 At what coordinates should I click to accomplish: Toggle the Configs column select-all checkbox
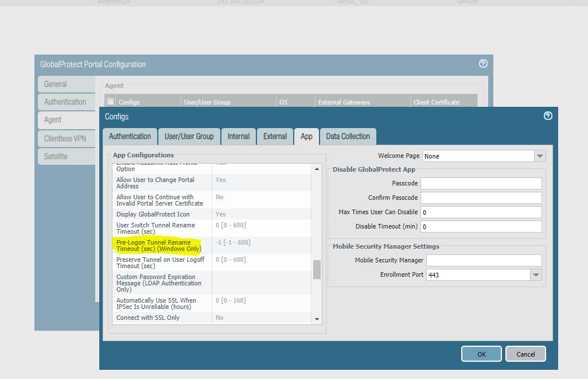point(111,102)
